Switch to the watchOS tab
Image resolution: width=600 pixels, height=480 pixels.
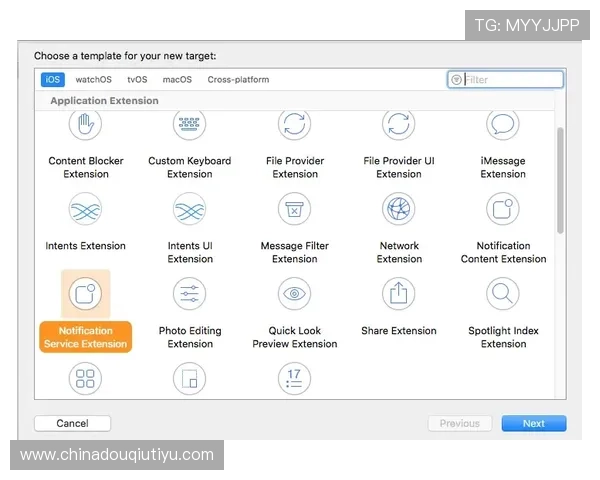point(93,80)
